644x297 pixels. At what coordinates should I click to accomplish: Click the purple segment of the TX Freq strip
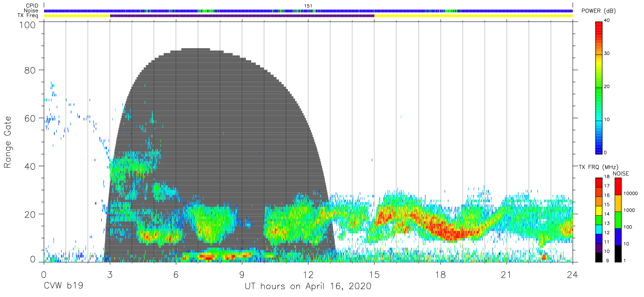click(x=242, y=16)
